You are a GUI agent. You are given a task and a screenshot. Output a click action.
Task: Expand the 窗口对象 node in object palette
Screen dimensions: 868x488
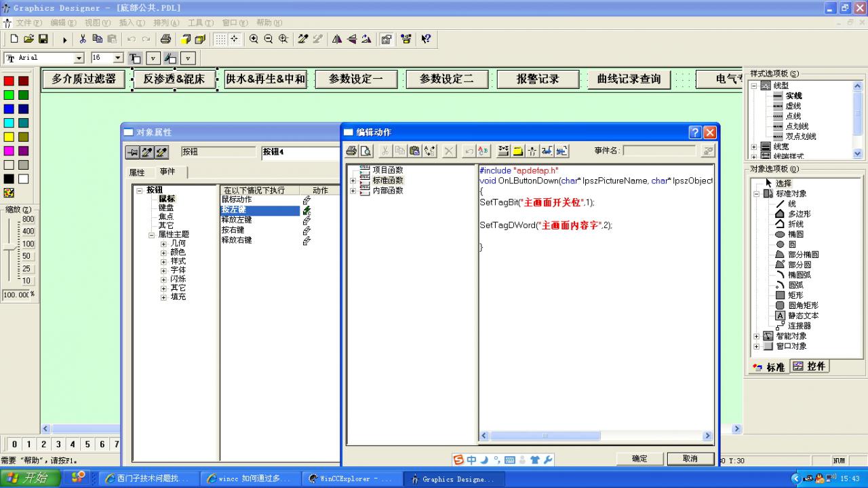click(x=757, y=346)
